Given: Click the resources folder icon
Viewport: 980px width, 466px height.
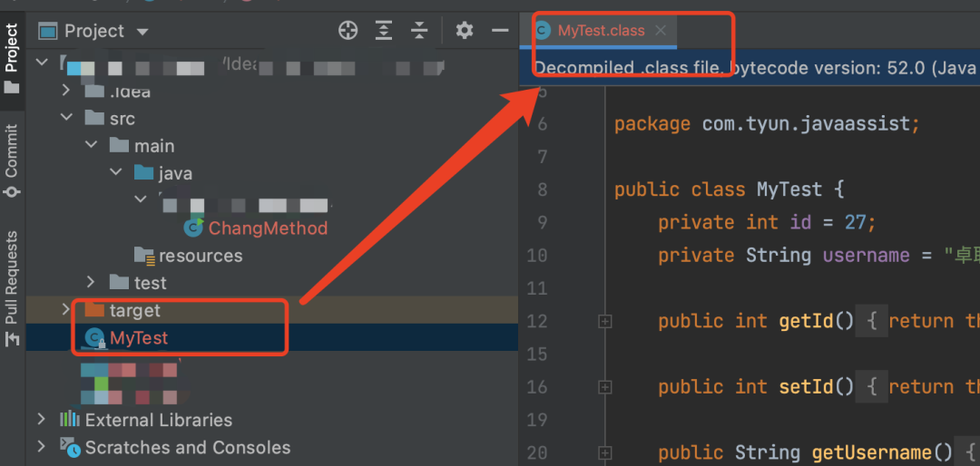Looking at the screenshot, I should (x=144, y=256).
